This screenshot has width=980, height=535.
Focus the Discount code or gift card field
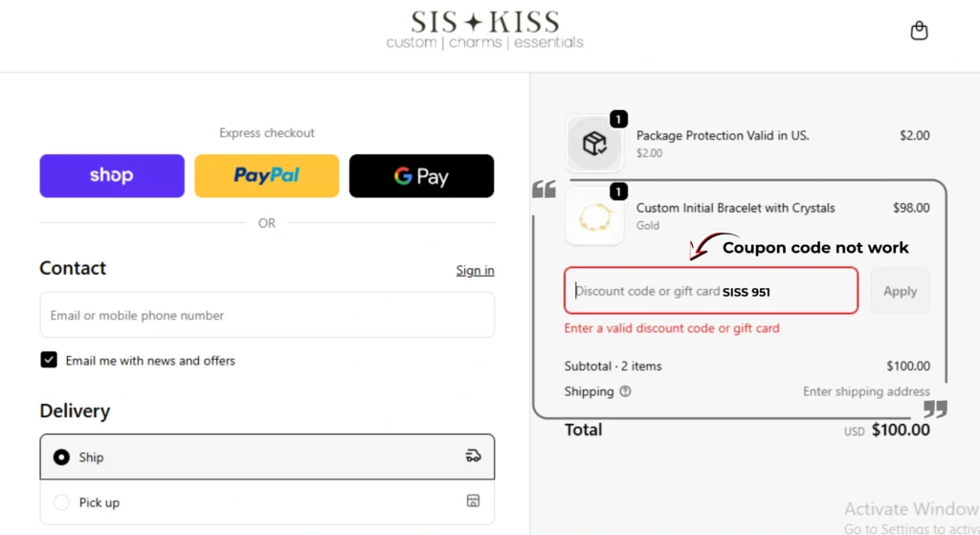(711, 291)
